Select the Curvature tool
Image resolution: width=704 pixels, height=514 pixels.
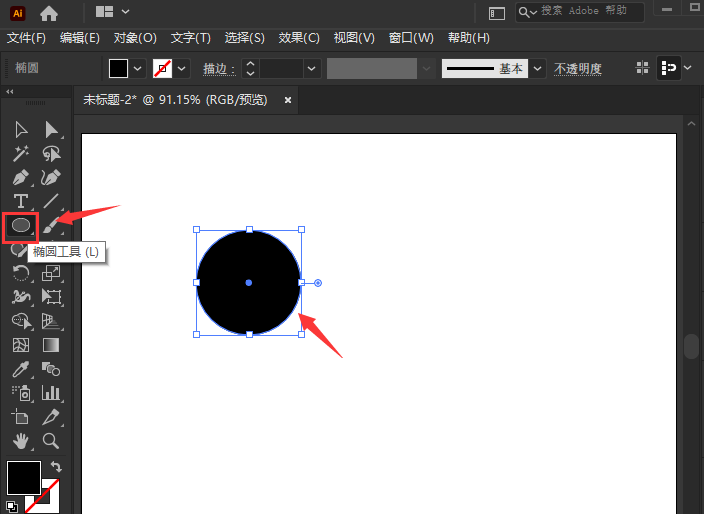pos(51,177)
